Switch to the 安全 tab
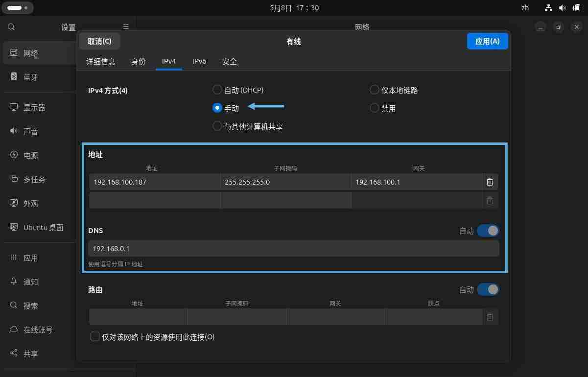Image resolution: width=588 pixels, height=377 pixels. point(229,61)
